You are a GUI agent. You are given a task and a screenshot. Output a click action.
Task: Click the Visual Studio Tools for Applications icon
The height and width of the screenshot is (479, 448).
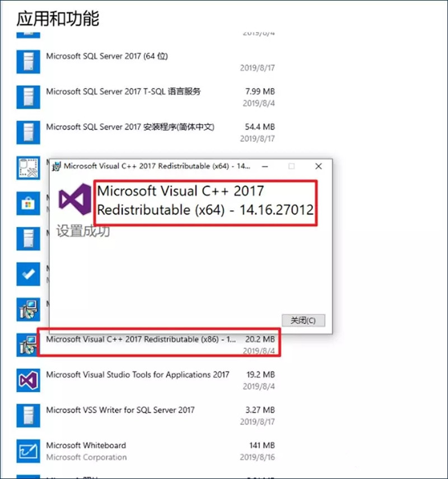point(28,380)
